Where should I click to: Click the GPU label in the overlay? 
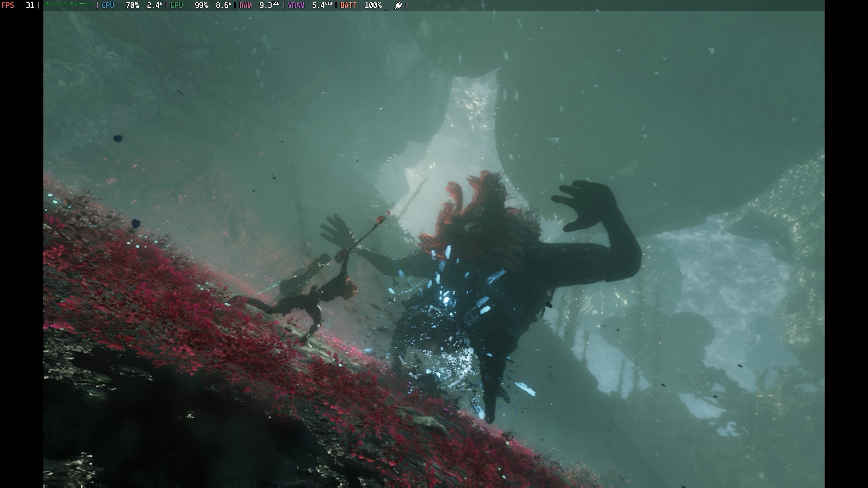coord(177,5)
